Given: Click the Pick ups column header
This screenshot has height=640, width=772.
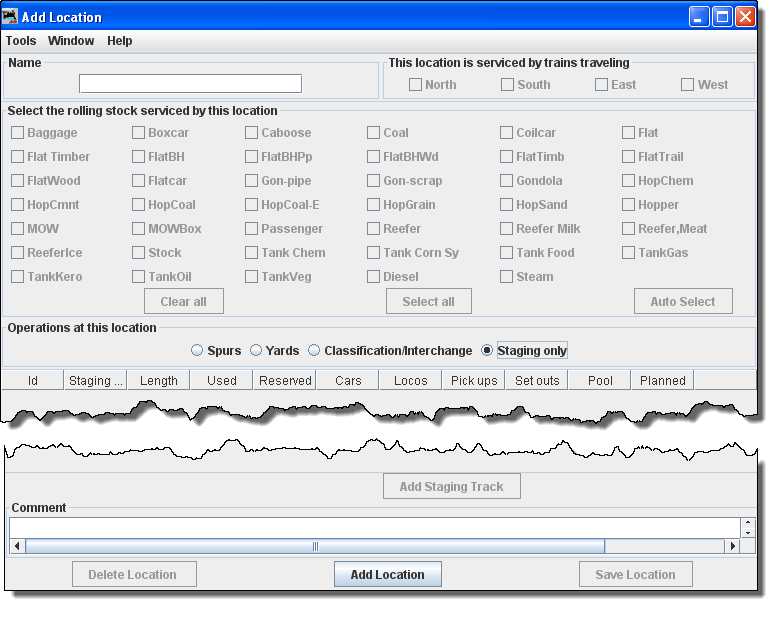Looking at the screenshot, I should click(x=474, y=380).
